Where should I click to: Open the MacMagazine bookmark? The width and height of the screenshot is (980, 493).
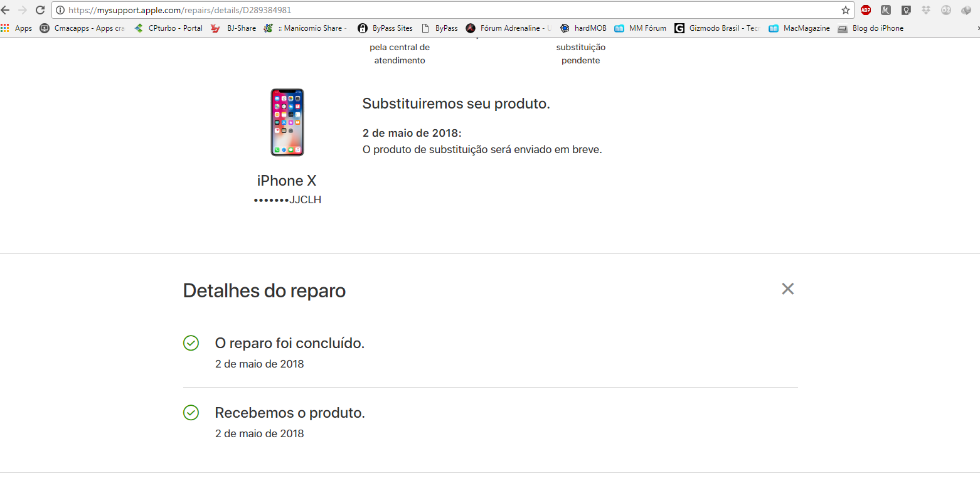coord(799,28)
